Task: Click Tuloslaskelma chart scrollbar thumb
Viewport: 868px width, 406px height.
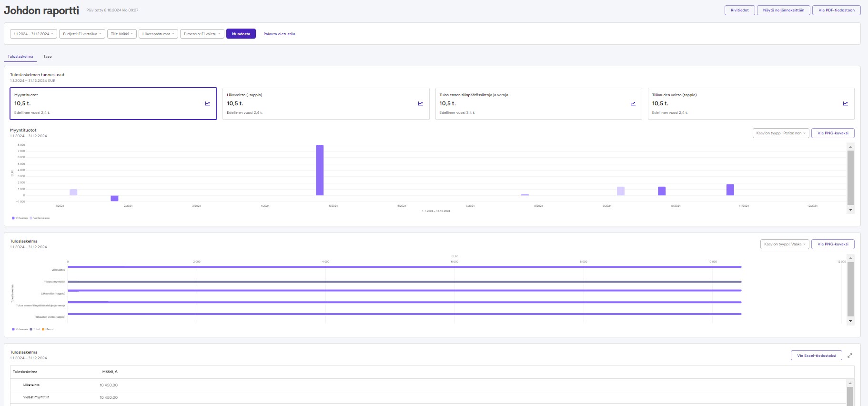Action: [850, 289]
